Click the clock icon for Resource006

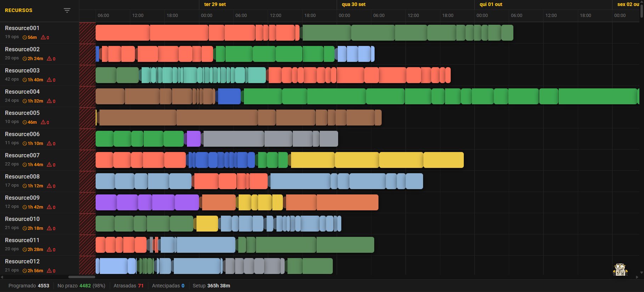[25, 144]
